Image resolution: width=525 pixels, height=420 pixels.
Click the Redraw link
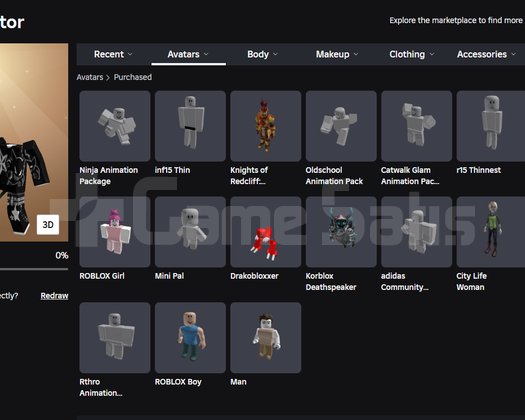pyautogui.click(x=54, y=296)
